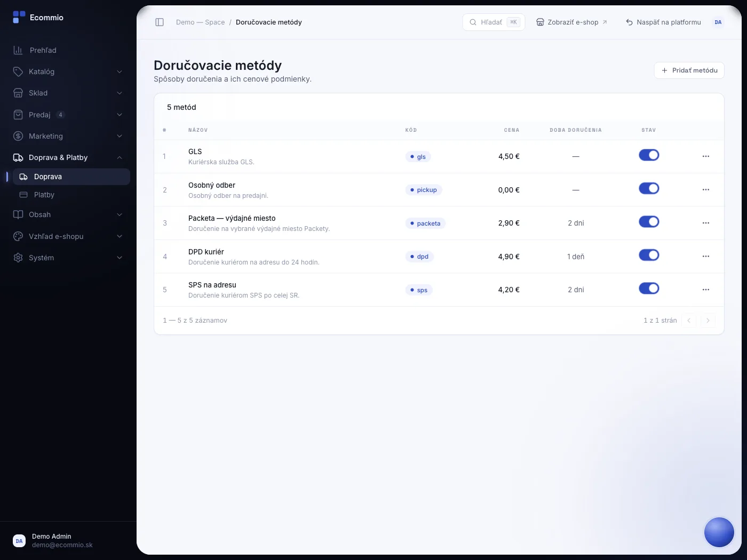Click the 'Packeta — výdajné miesto' name

(232, 218)
